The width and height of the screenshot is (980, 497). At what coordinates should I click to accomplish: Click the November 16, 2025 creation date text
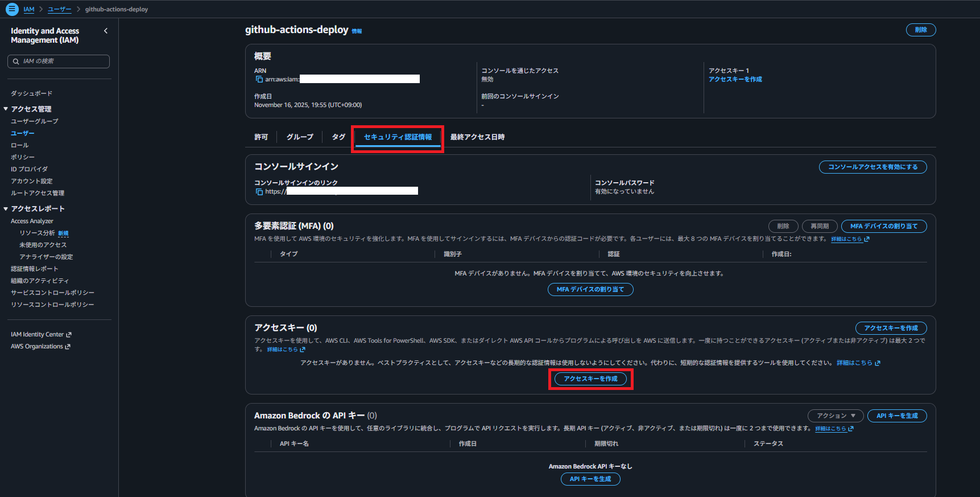click(x=308, y=105)
